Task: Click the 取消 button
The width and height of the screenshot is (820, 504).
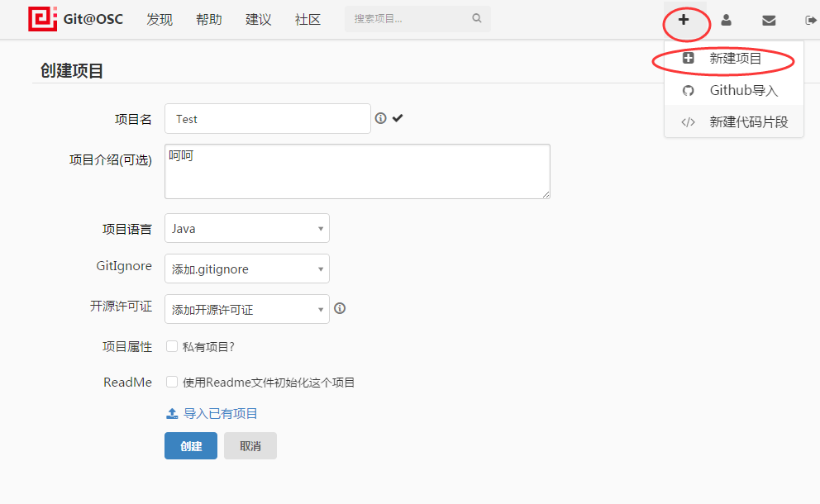Action: 250,446
